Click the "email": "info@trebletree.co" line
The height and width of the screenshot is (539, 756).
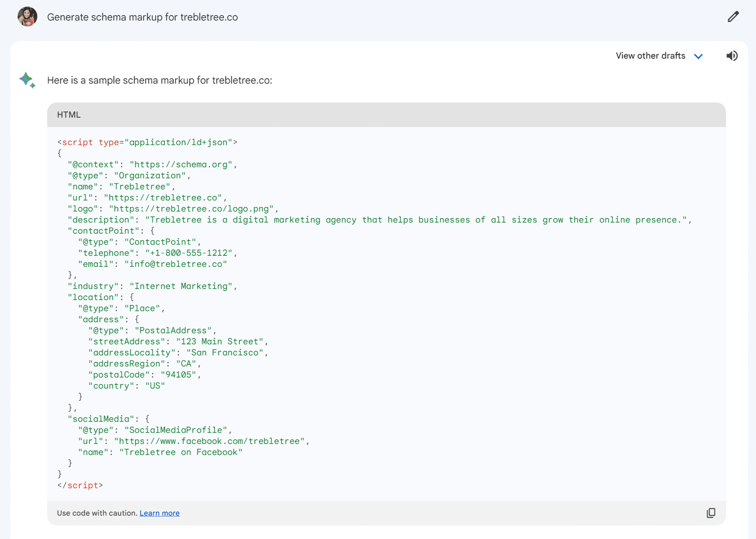click(152, 264)
